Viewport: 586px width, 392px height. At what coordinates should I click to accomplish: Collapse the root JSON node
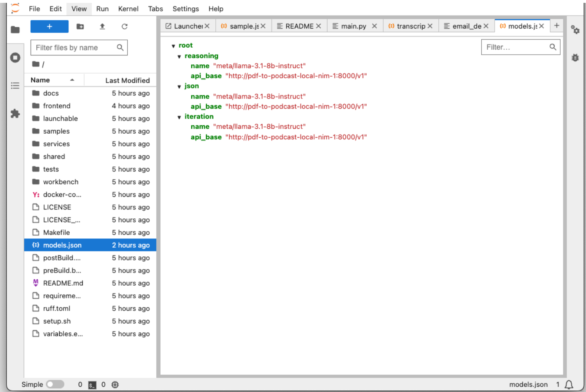tap(173, 46)
